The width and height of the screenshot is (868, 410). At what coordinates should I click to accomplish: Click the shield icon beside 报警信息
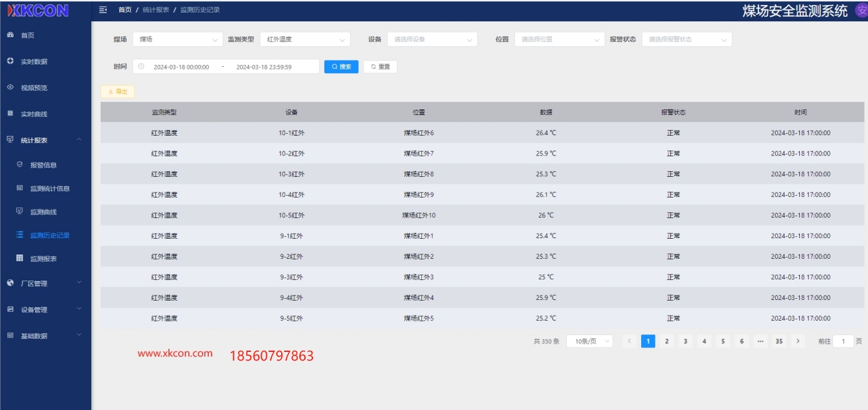coord(19,165)
